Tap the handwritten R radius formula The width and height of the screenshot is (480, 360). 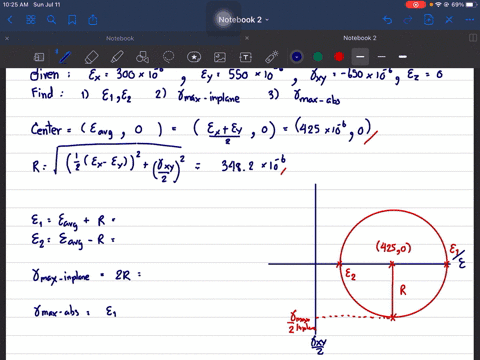click(159, 163)
